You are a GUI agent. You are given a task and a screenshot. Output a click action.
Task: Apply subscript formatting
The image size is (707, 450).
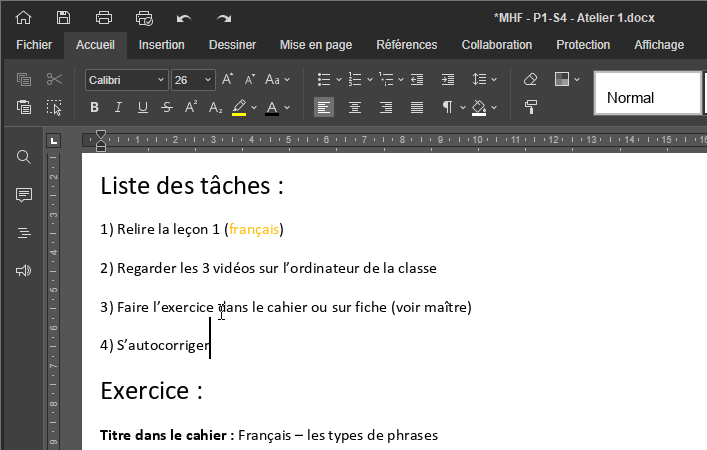215,107
